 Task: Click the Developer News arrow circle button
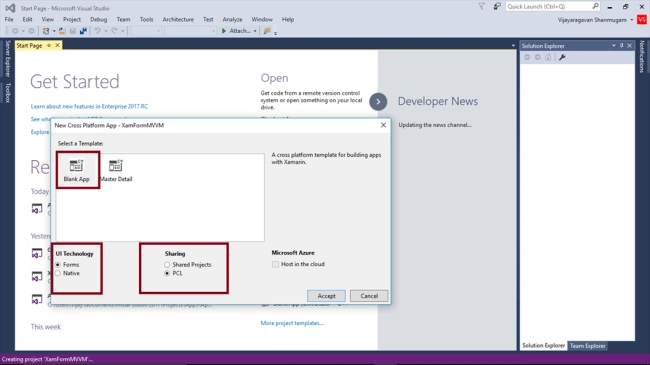[x=378, y=102]
